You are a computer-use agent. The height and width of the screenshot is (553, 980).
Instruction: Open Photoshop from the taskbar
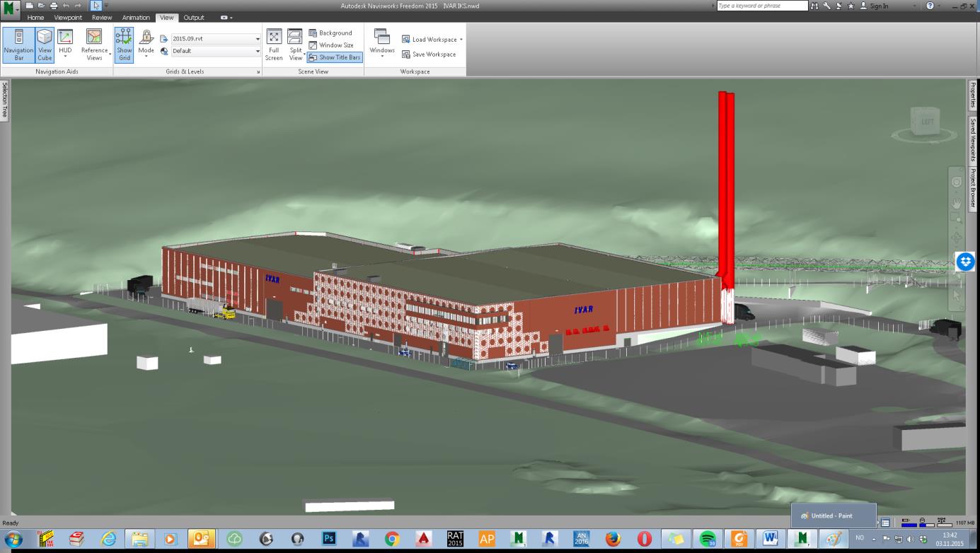pos(329,539)
